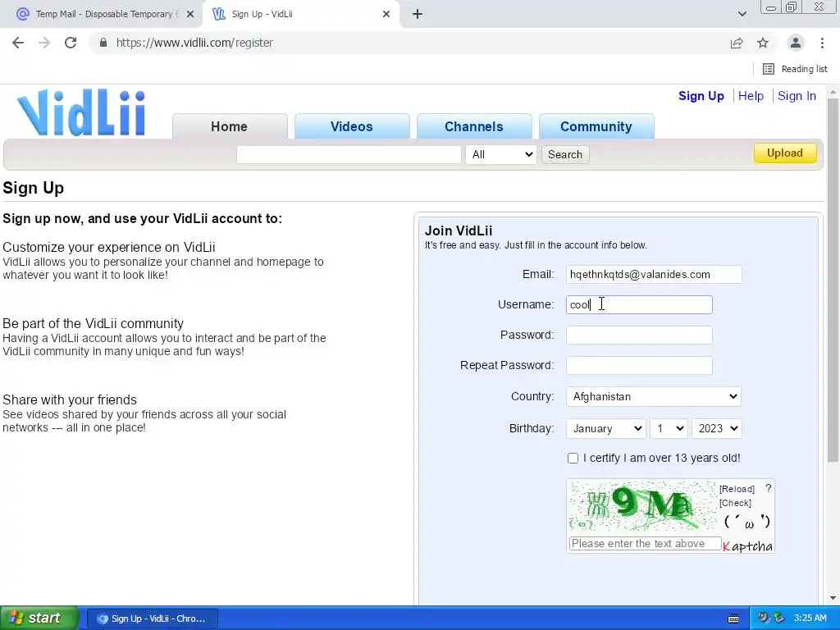The width and height of the screenshot is (840, 630).
Task: Open the Channels navigation tab
Action: pyautogui.click(x=474, y=126)
